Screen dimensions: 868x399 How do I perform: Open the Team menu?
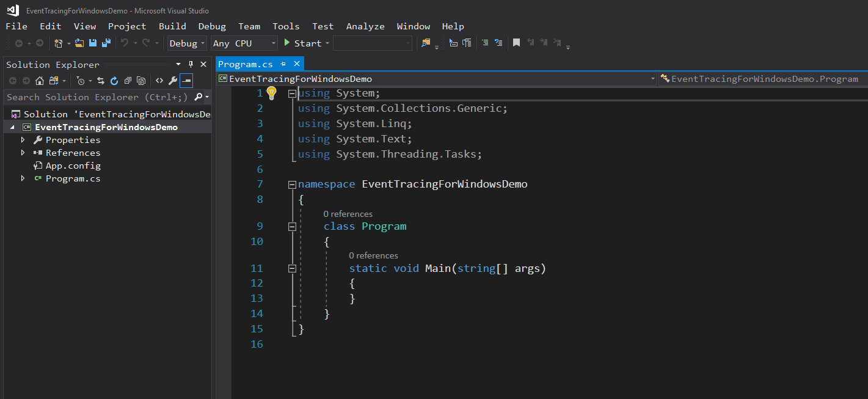[x=249, y=26]
